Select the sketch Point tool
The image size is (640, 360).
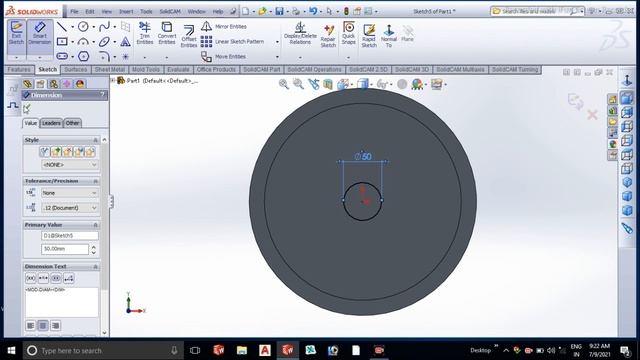[125, 56]
